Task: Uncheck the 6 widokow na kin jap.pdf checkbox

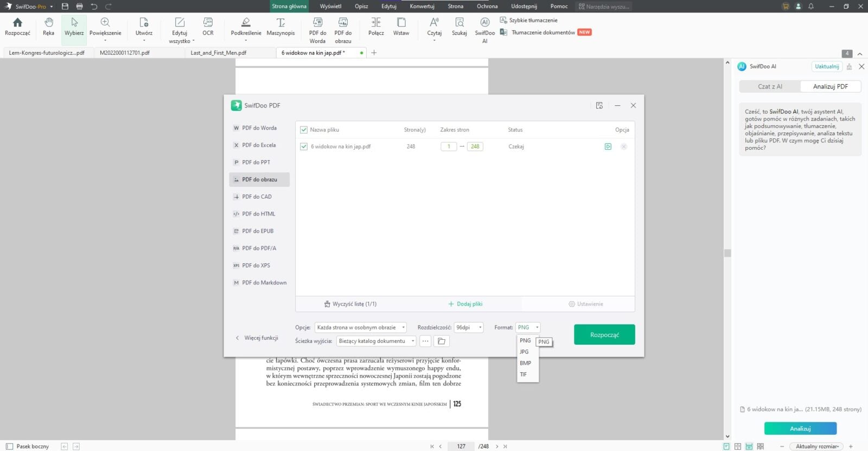Action: (304, 147)
